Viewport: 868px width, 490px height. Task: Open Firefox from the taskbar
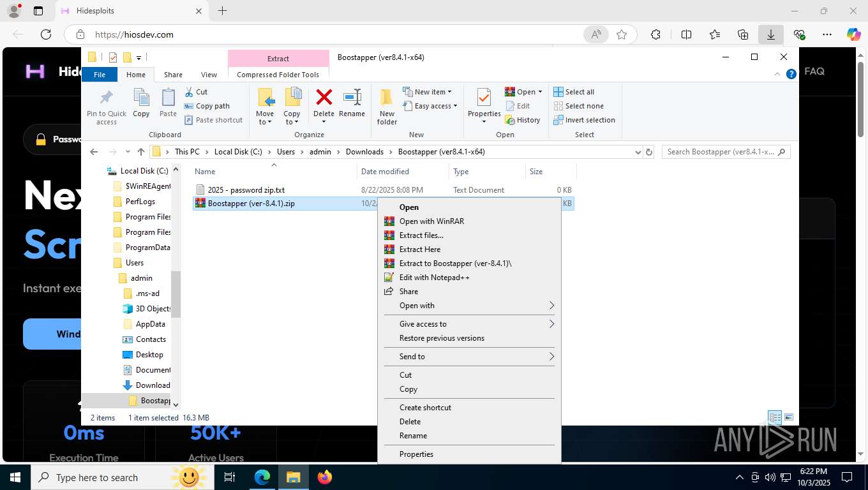click(x=325, y=477)
